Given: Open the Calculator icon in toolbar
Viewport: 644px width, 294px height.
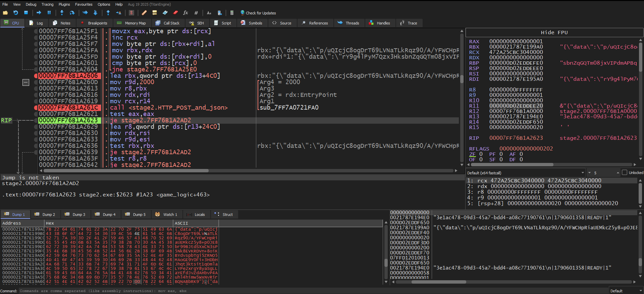Looking at the screenshot, I should 232,13.
